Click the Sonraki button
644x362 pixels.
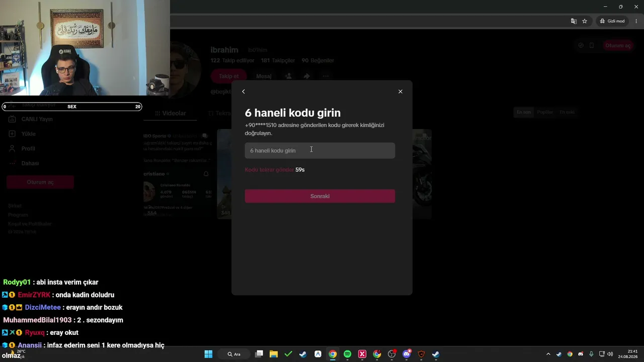coord(320,196)
